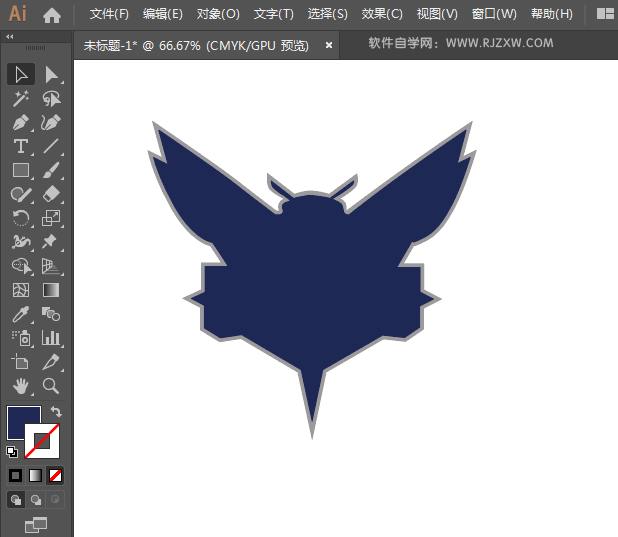The image size is (618, 537).
Task: Enable Draw Normal mode
Action: [x=16, y=500]
